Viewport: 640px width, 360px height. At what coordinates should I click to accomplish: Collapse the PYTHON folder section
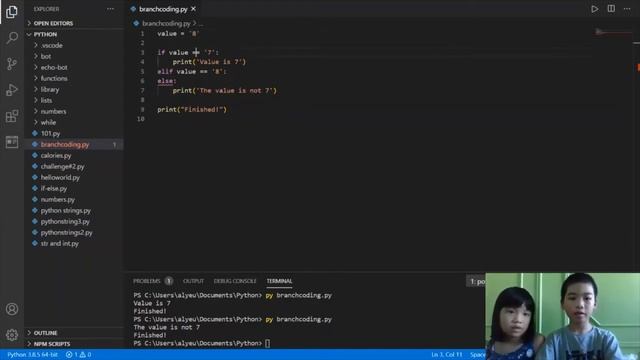pos(74,34)
